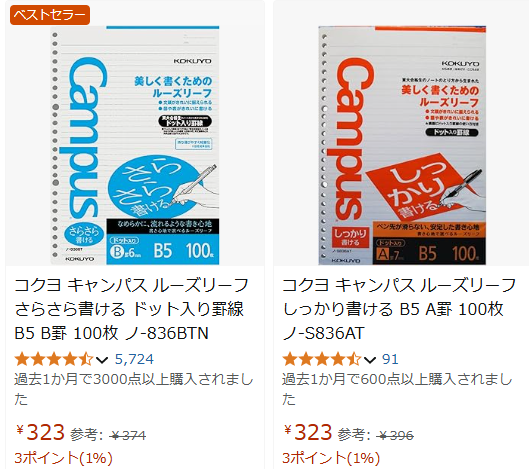The height and width of the screenshot is (469, 529).
Task: Open the ノ-S836AT product title link
Action: pyautogui.click(x=399, y=309)
